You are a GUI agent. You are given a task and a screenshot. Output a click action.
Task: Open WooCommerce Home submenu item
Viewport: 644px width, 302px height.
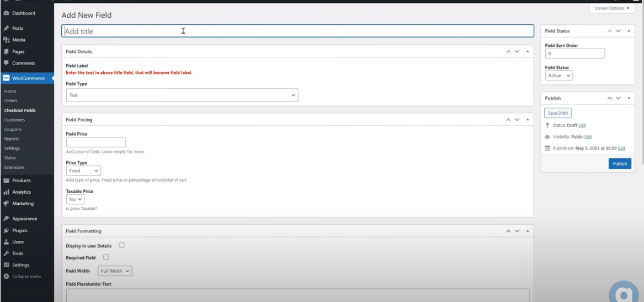pyautogui.click(x=10, y=91)
